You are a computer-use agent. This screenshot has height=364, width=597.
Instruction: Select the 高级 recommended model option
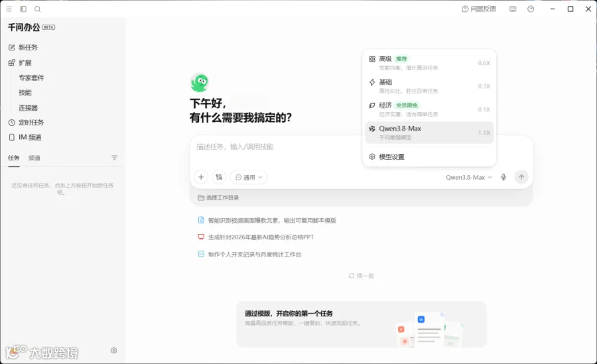pyautogui.click(x=429, y=63)
